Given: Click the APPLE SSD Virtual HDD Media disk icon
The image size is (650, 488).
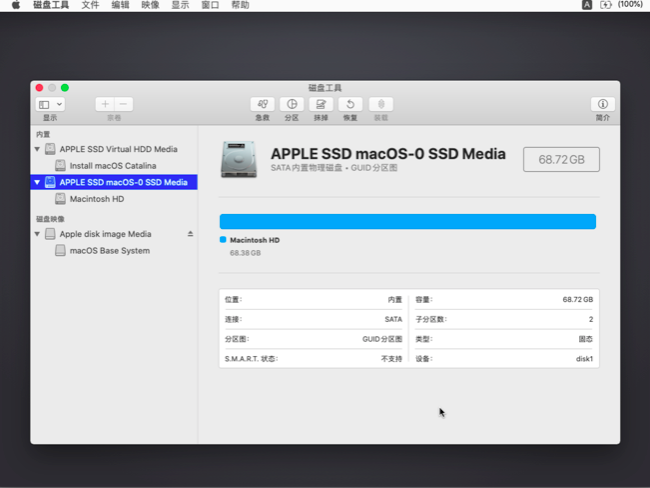Looking at the screenshot, I should [x=50, y=149].
